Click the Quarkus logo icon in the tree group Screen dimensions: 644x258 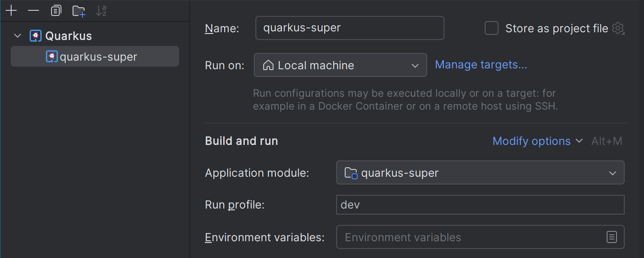click(36, 36)
